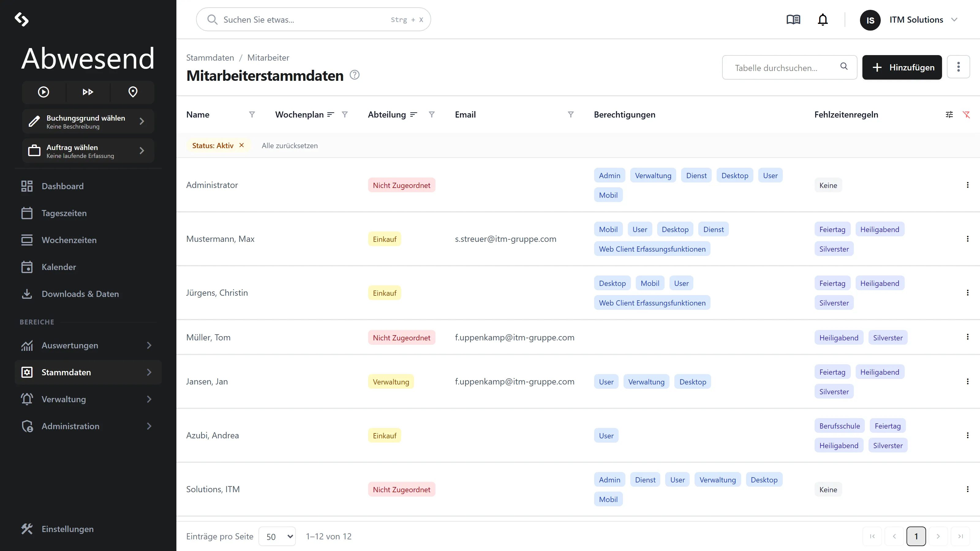Click the filter icon in Name column
The width and height of the screenshot is (980, 551).
coord(252,114)
